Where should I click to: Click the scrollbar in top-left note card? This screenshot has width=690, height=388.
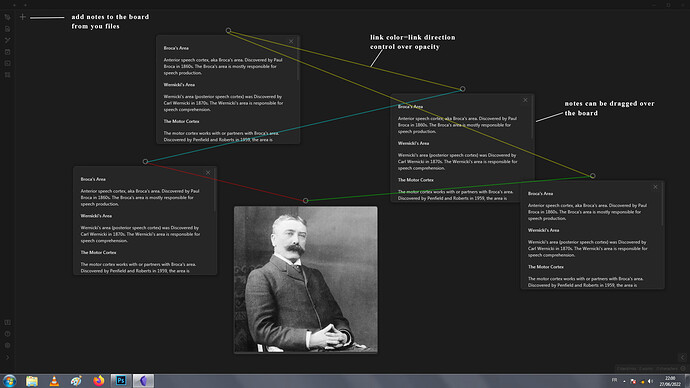[298, 59]
